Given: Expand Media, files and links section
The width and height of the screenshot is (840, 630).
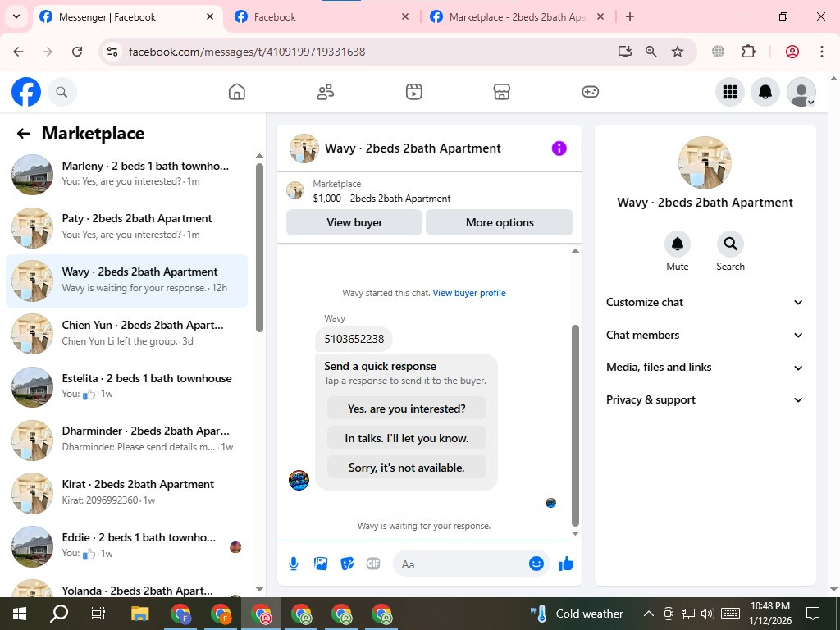Looking at the screenshot, I should coord(705,367).
